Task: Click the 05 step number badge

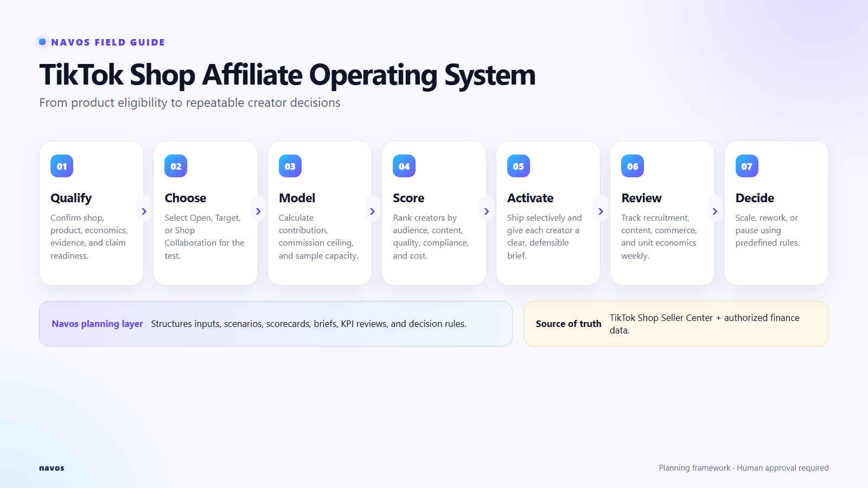Action: (x=519, y=166)
